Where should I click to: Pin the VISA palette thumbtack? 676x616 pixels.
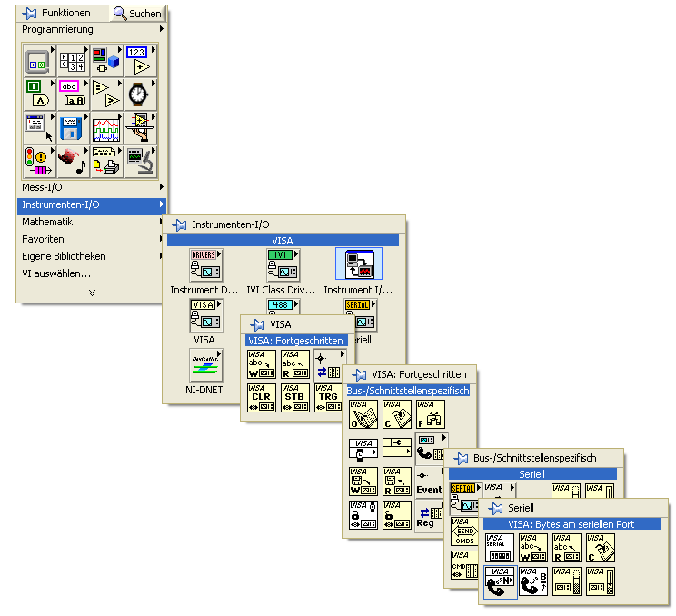(x=257, y=324)
